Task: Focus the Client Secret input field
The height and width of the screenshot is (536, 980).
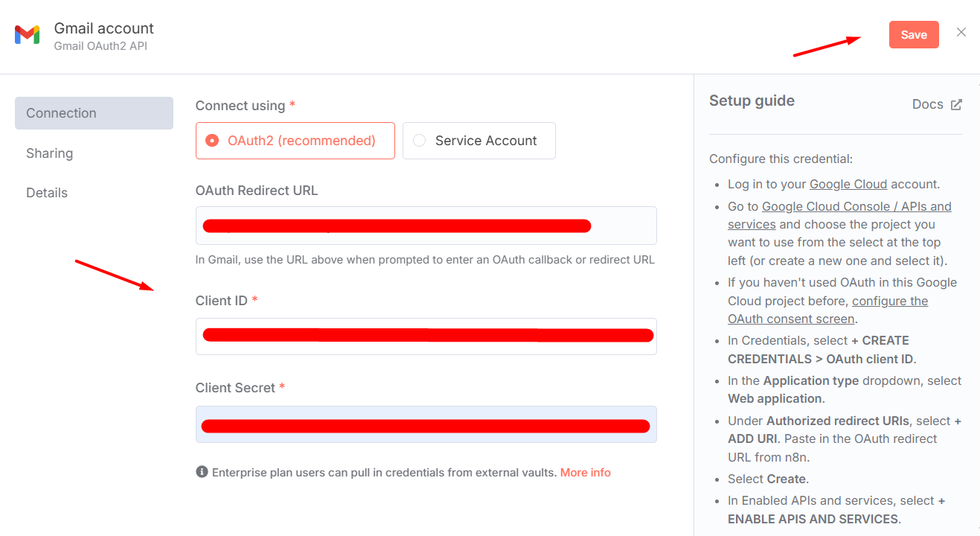Action: click(x=426, y=424)
